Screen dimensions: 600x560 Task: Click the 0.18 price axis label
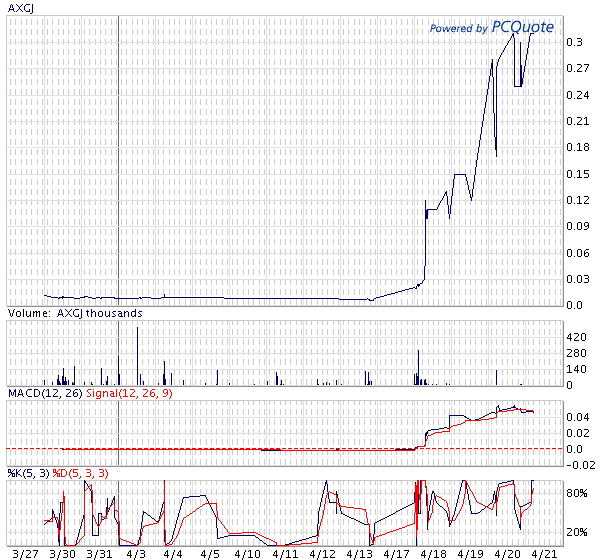pyautogui.click(x=578, y=147)
